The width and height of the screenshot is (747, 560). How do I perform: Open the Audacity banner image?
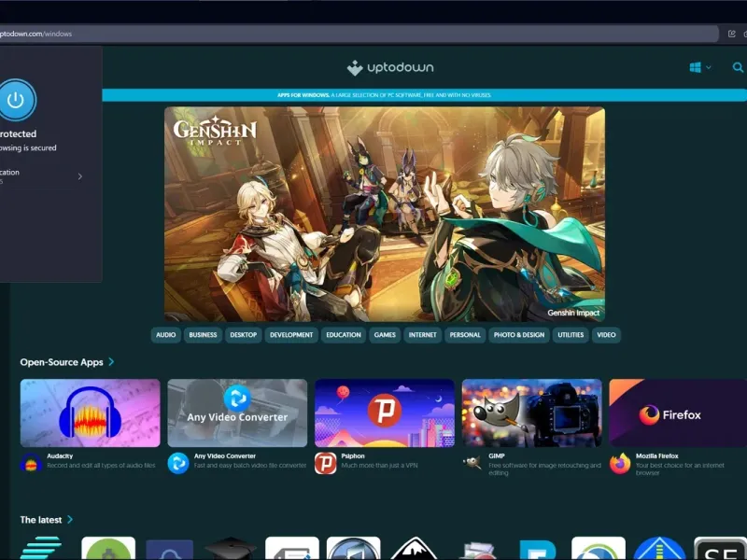click(90, 413)
